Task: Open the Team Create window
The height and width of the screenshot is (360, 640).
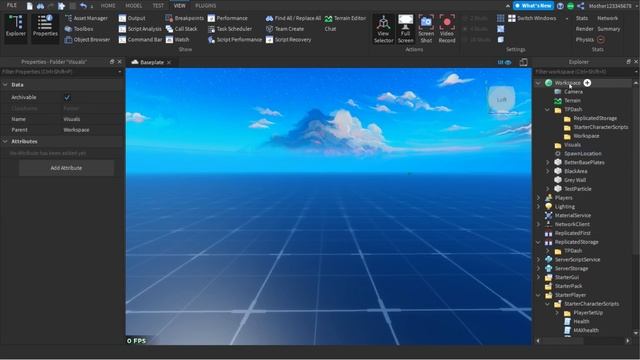Action: pos(284,29)
